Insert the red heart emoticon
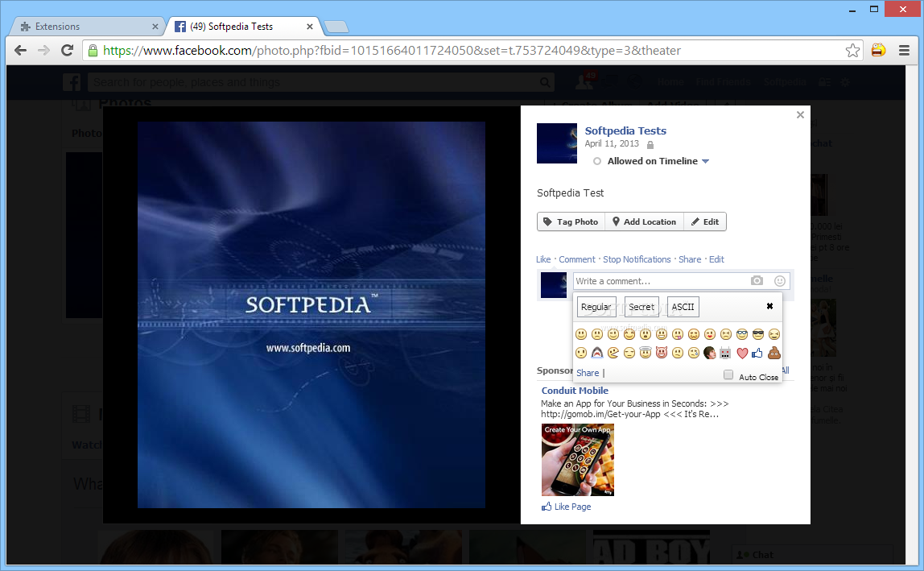 pos(742,353)
